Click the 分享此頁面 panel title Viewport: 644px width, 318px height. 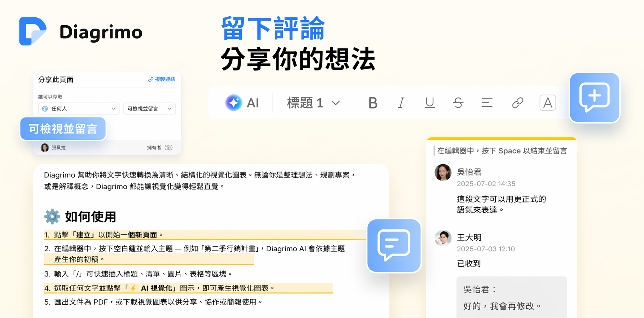pyautogui.click(x=56, y=79)
